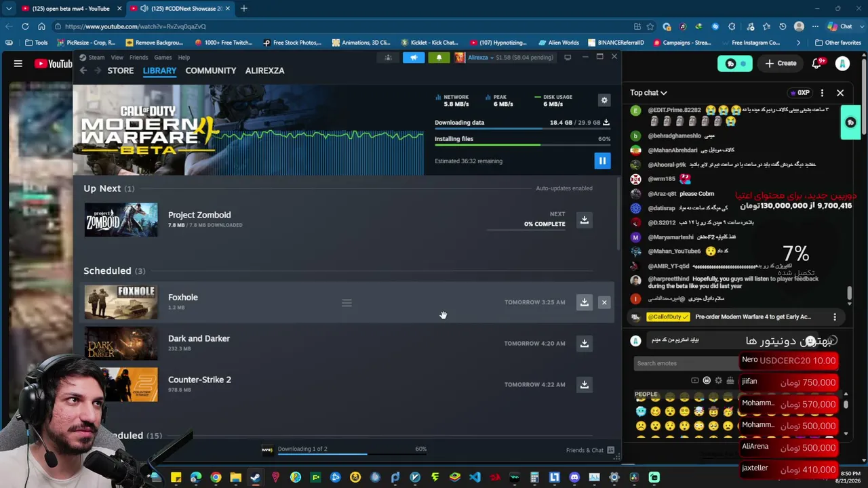Open the Tools bookmarks folder
The width and height of the screenshot is (868, 488).
tap(36, 43)
